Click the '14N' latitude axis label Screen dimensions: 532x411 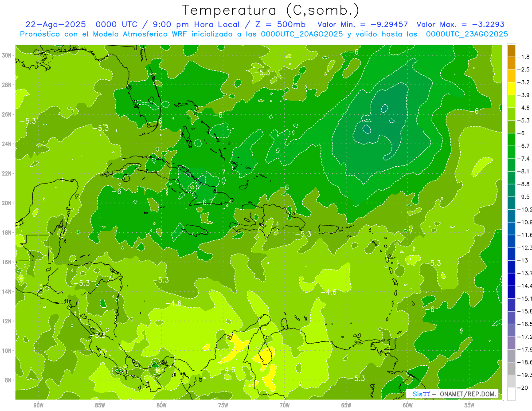click(8, 291)
